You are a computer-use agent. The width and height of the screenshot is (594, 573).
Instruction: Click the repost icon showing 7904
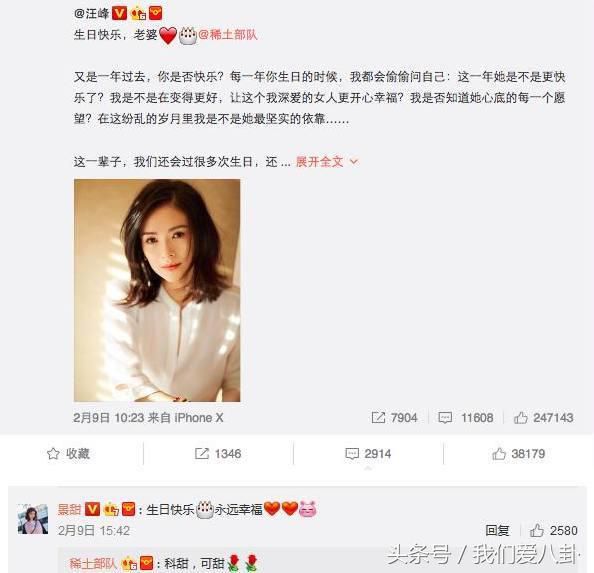point(378,418)
